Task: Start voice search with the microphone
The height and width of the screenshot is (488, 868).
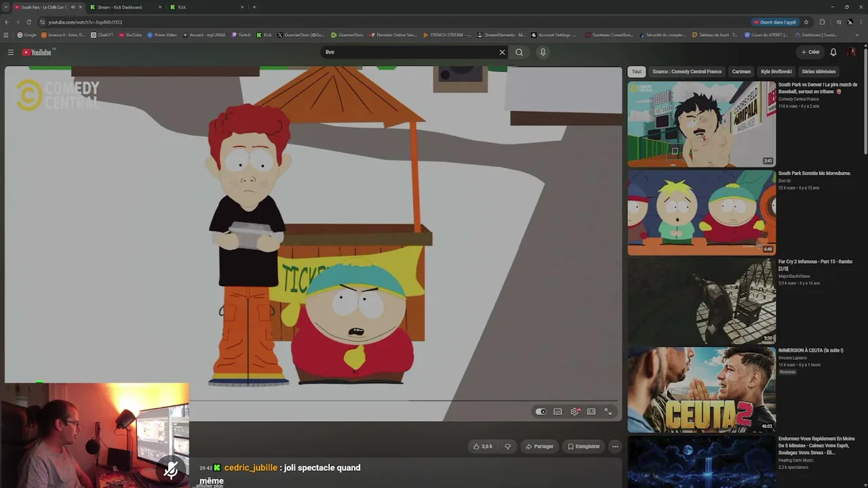Action: 542,52
